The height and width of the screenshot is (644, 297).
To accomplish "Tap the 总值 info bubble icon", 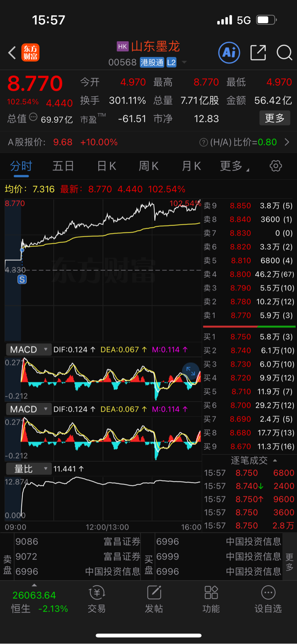I will click(x=33, y=117).
